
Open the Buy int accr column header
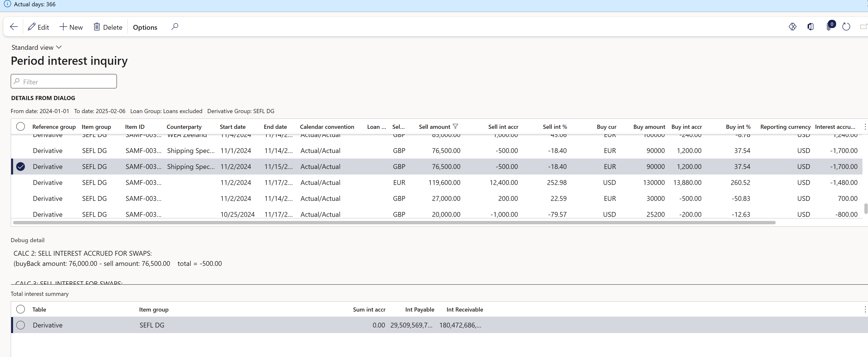coord(686,127)
